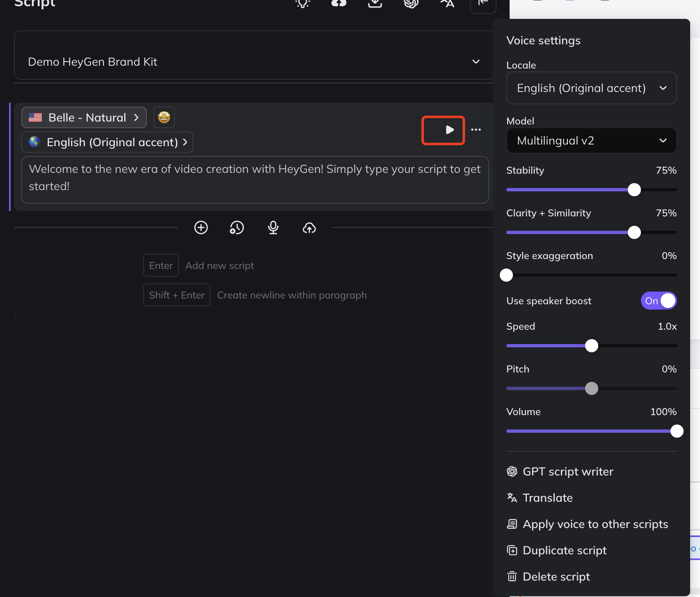Click the emoji emotion face icon
Screen dimensions: 700x597
(x=164, y=117)
